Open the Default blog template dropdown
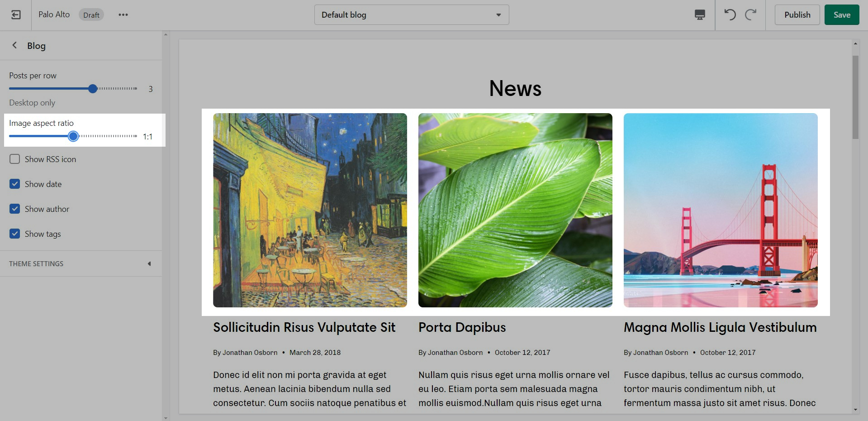868x421 pixels. (x=411, y=15)
